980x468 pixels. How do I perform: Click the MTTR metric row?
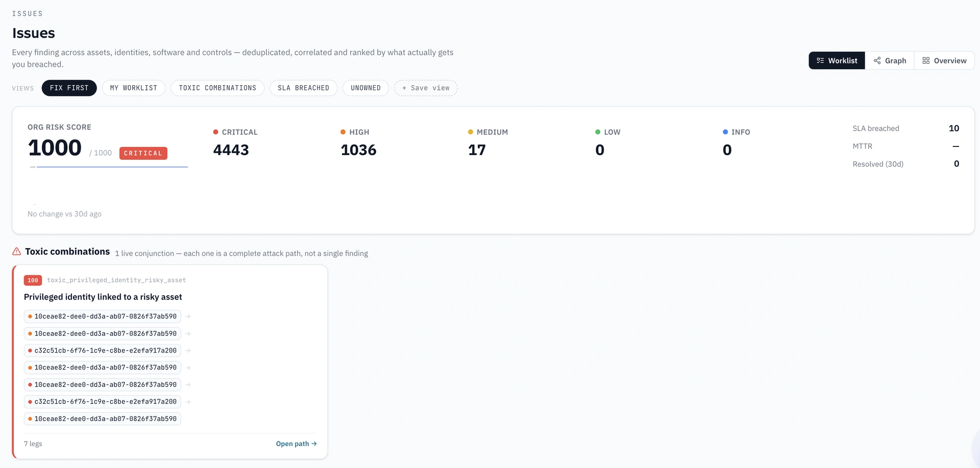click(x=906, y=146)
